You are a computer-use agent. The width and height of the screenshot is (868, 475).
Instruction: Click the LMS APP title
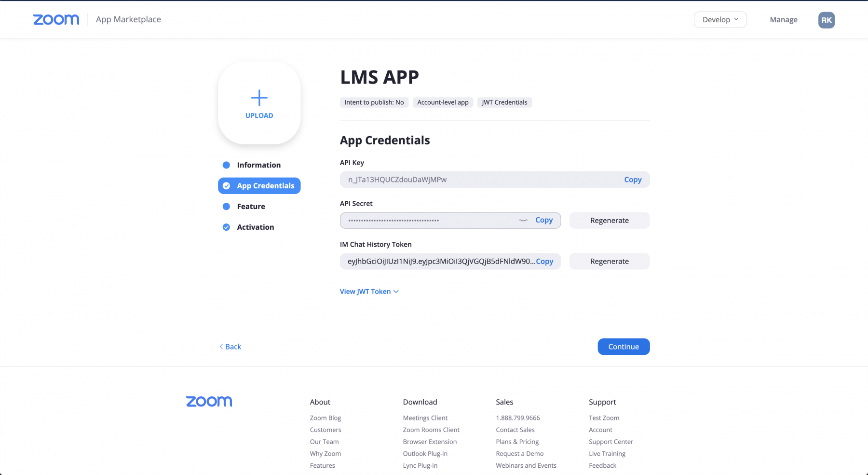coord(380,77)
